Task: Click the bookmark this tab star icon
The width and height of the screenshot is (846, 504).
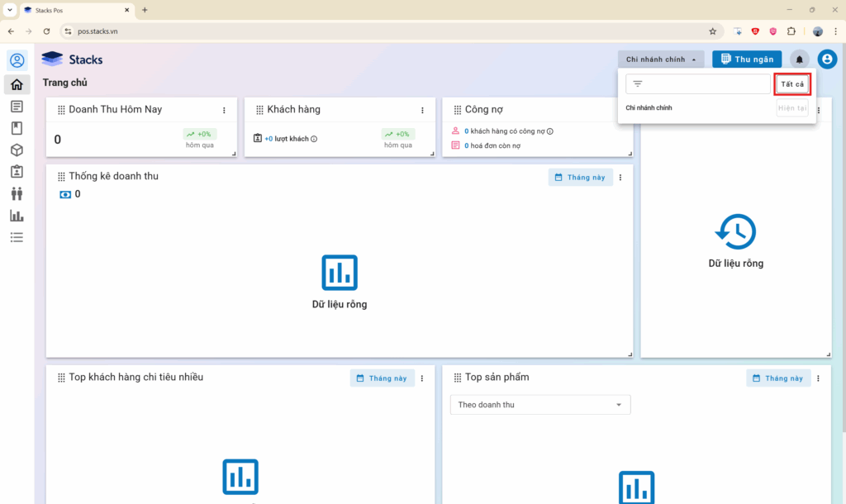Action: [712, 31]
